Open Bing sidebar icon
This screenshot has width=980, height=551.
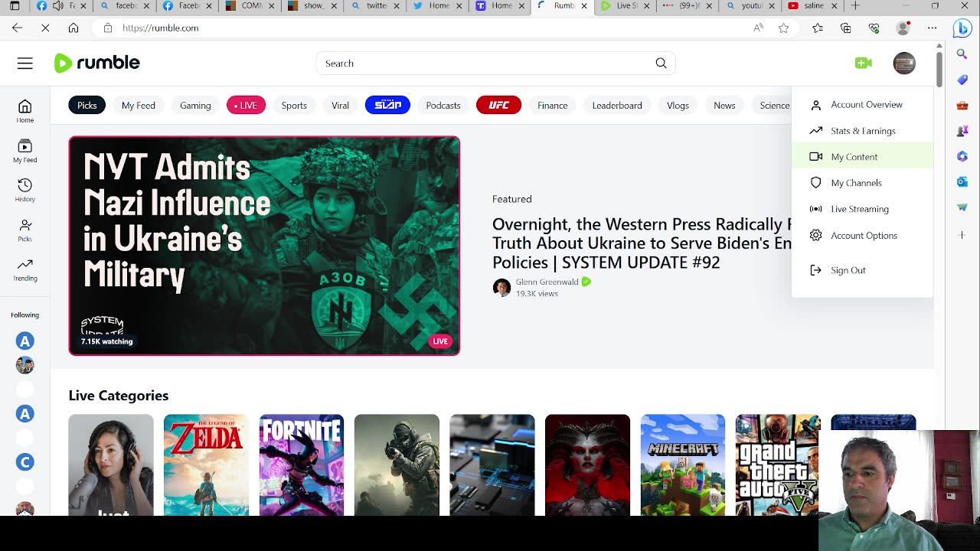tap(962, 28)
